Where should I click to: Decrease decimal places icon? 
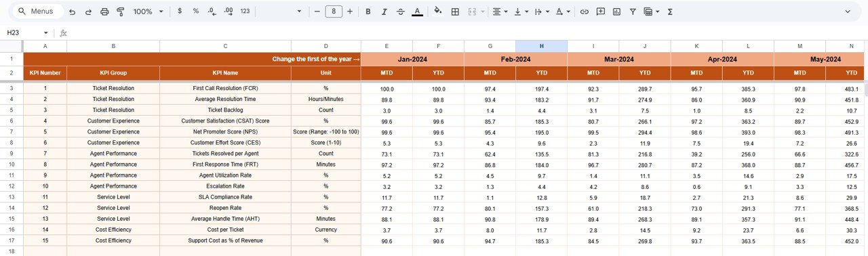[212, 12]
